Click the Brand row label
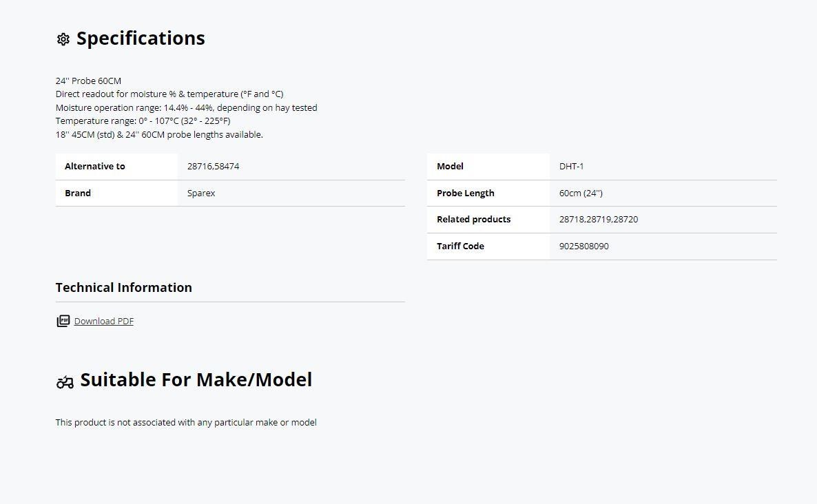This screenshot has width=817, height=504. coord(78,193)
